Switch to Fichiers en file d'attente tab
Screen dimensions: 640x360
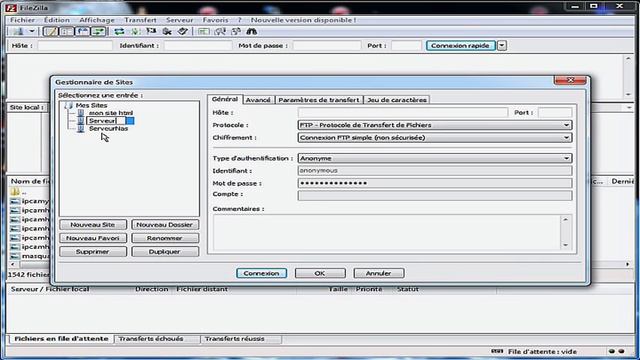click(61, 339)
